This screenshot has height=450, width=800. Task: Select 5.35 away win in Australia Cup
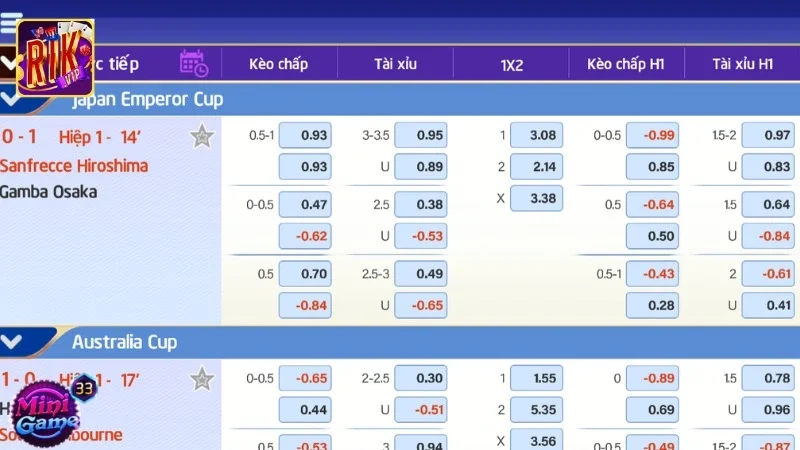point(536,410)
